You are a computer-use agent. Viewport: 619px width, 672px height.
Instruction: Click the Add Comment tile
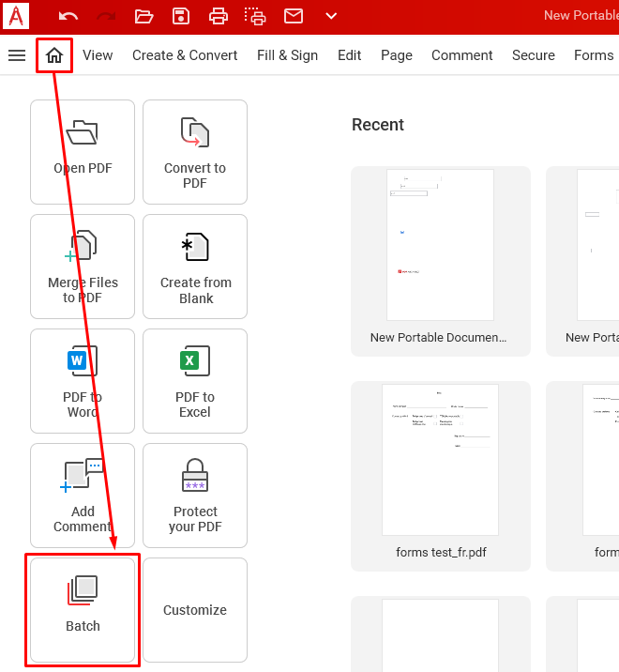(x=83, y=496)
